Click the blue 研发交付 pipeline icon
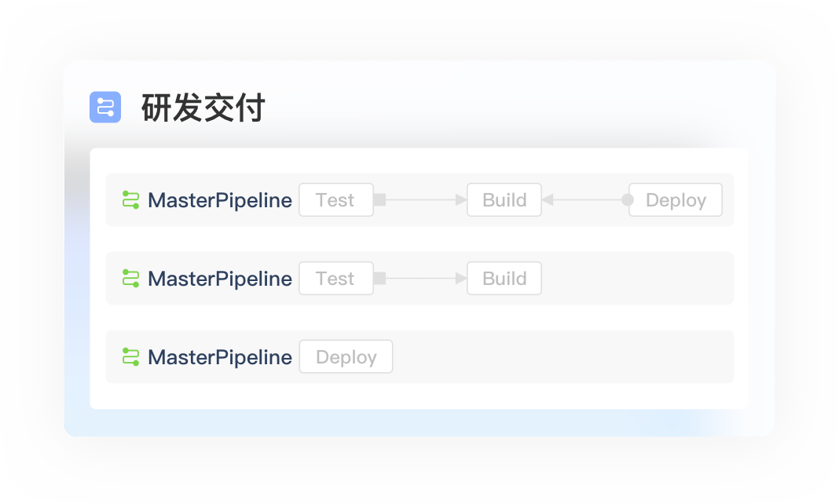 (105, 107)
